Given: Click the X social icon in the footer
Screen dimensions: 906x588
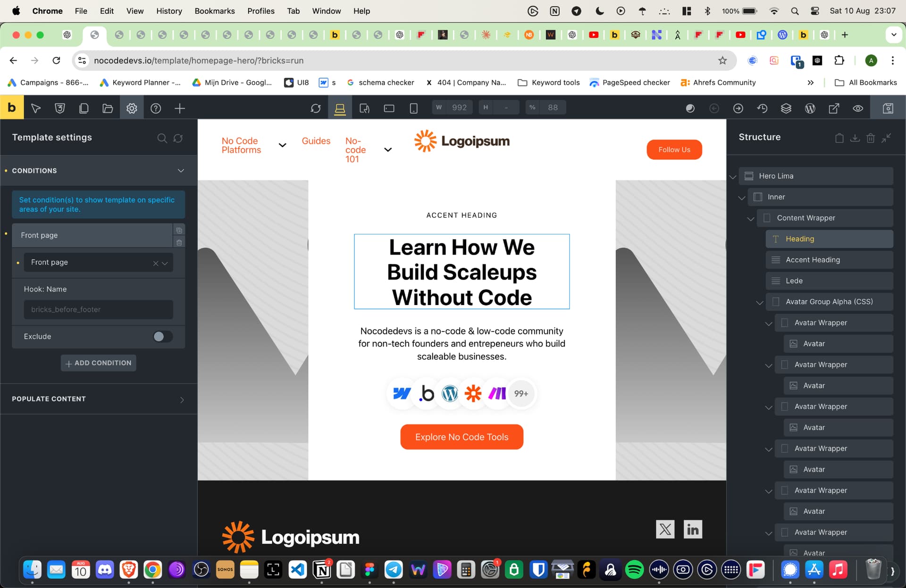Looking at the screenshot, I should click(665, 529).
